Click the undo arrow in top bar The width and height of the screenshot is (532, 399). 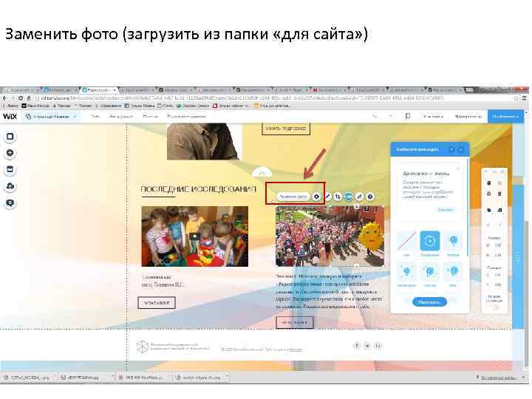click(375, 117)
